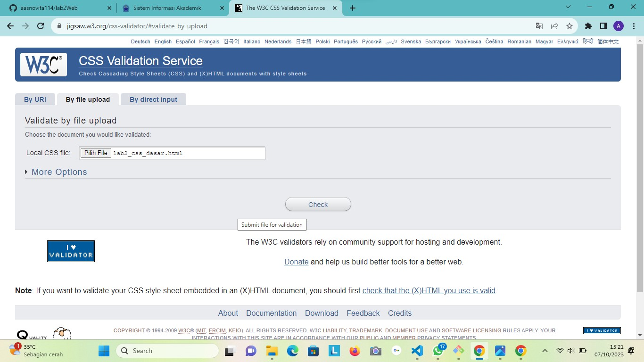Click the share icon in the toolbar
Viewport: 644px width, 362px height.
click(553, 26)
